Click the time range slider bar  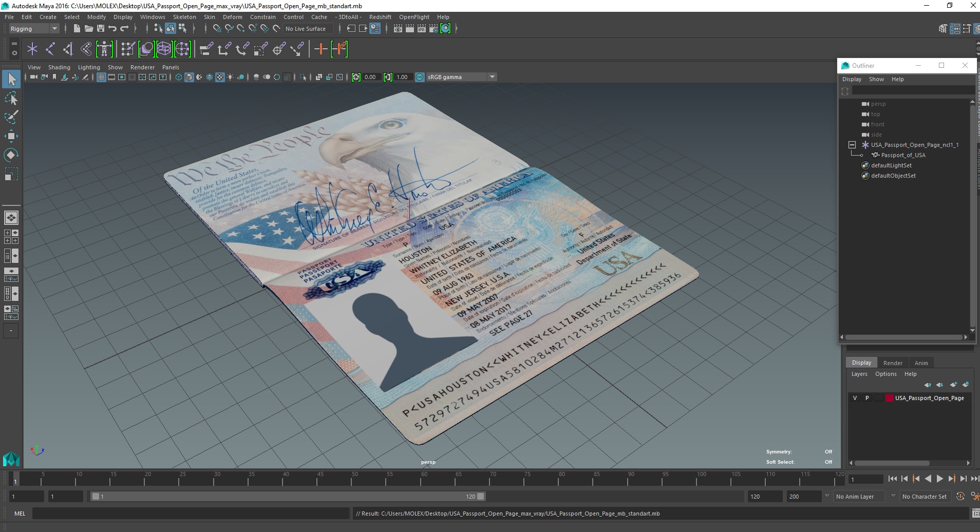288,497
